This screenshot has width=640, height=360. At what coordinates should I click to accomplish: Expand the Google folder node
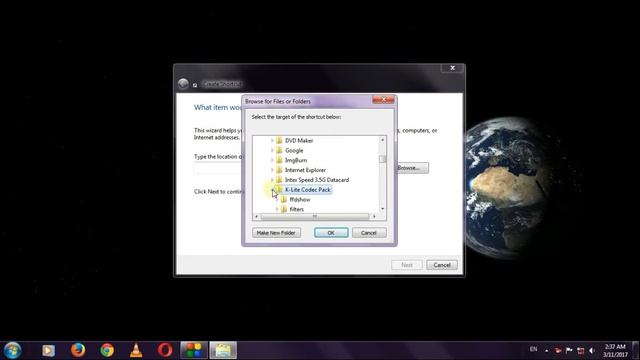(272, 150)
